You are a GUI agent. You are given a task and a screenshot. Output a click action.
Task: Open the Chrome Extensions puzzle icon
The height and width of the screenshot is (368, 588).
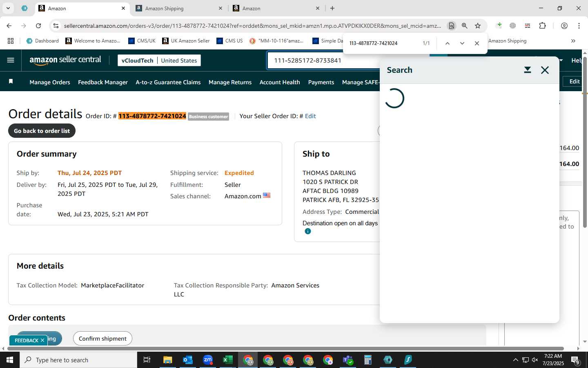[542, 26]
